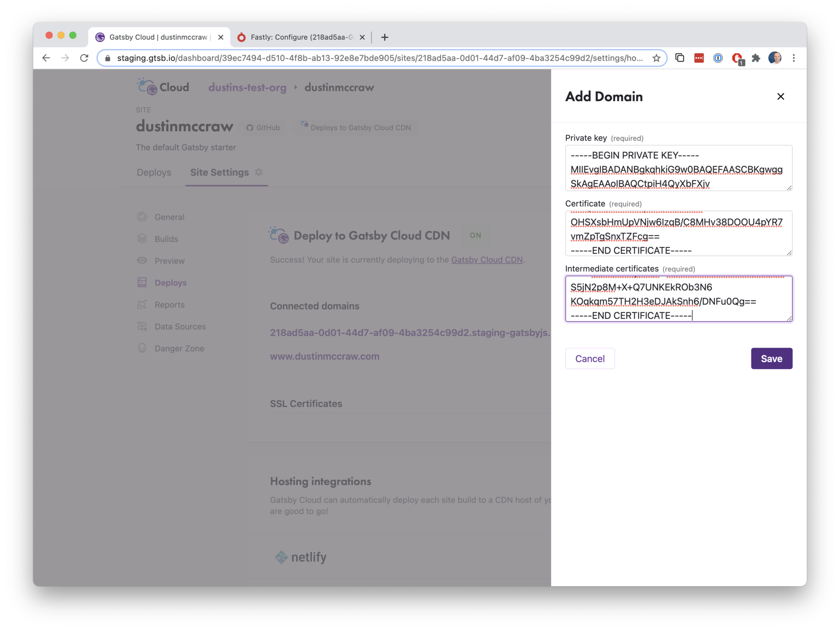This screenshot has width=840, height=630.
Task: Click Deploys to Gatsby Cloud CDN badge
Action: [x=356, y=127]
